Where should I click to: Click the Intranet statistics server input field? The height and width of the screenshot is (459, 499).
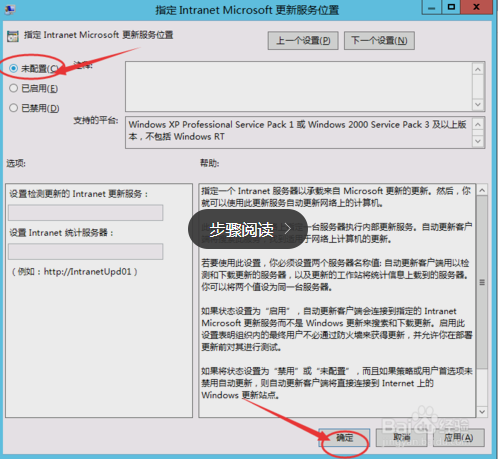point(86,251)
